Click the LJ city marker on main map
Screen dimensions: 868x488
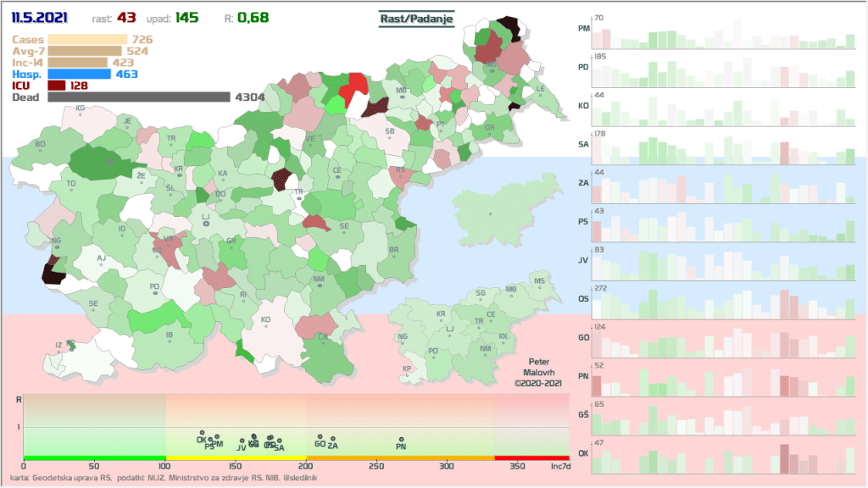[205, 225]
